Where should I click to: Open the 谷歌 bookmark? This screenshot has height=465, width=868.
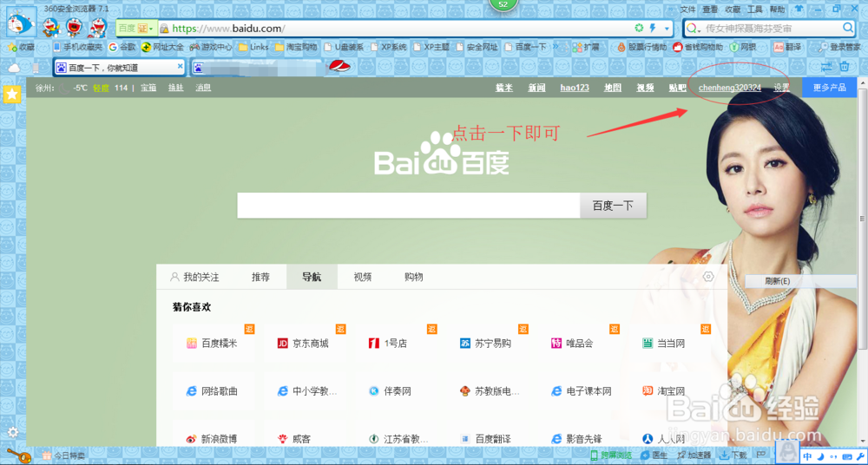pos(122,48)
